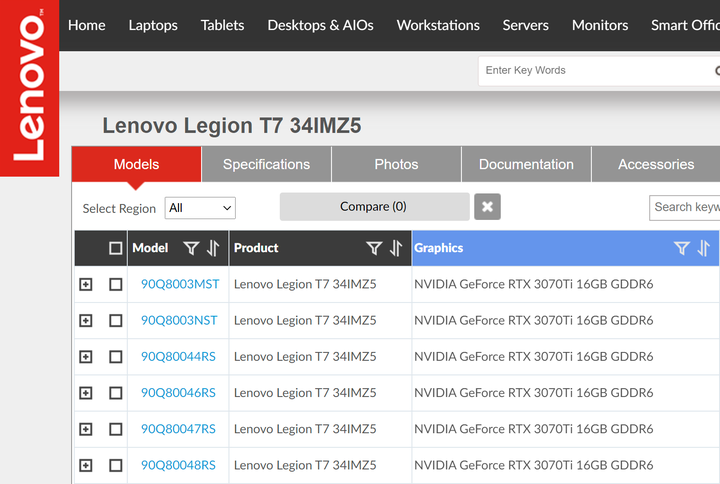
Task: Open model link 90Q8003NST
Action: (x=179, y=321)
